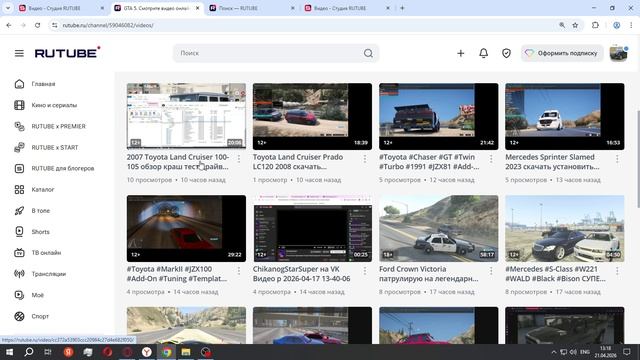The width and height of the screenshot is (640, 360).
Task: Switch to the Поиск — RUTUBE tab
Action: pyautogui.click(x=251, y=8)
